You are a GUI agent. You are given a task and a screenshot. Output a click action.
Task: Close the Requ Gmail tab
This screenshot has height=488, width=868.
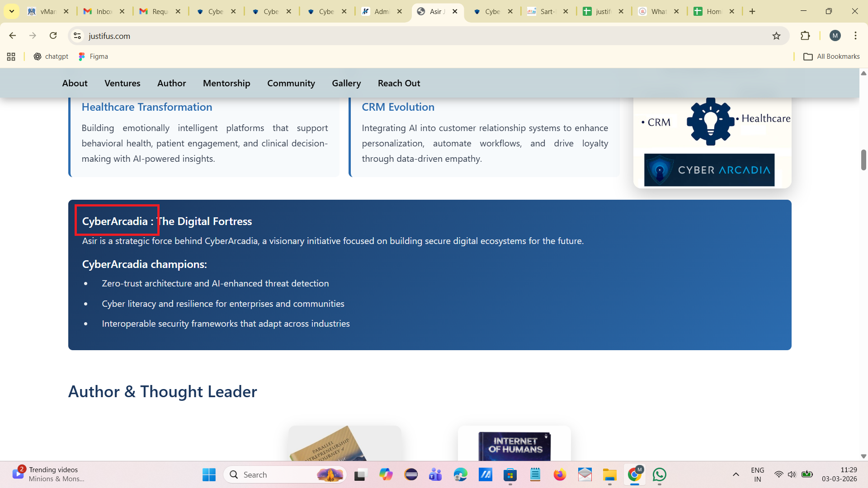pos(178,11)
